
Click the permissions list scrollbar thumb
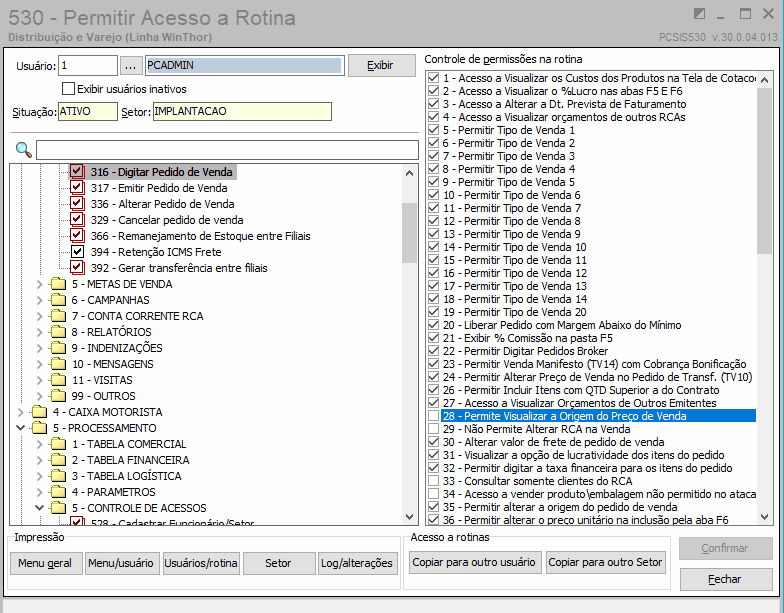coord(764,170)
